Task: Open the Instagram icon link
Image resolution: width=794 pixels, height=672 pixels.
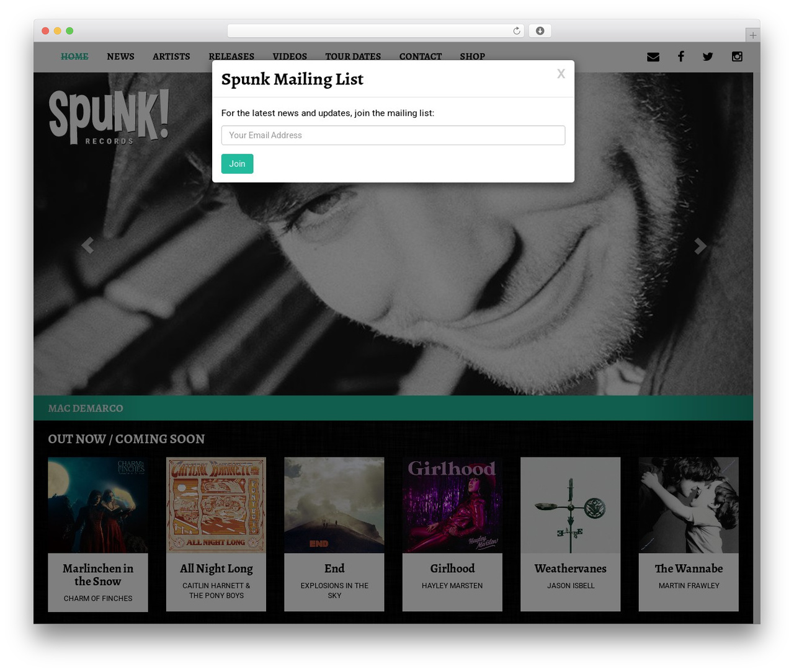Action: pos(737,56)
